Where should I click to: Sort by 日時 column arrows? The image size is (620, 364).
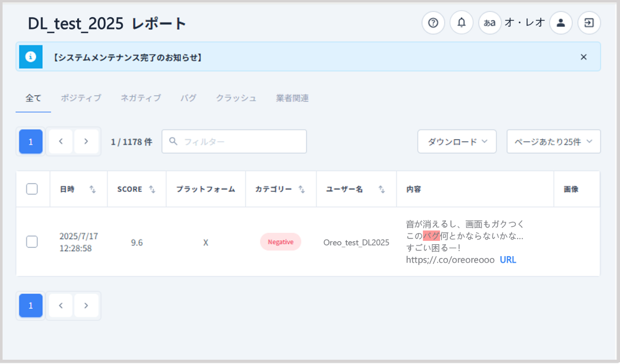pos(93,189)
